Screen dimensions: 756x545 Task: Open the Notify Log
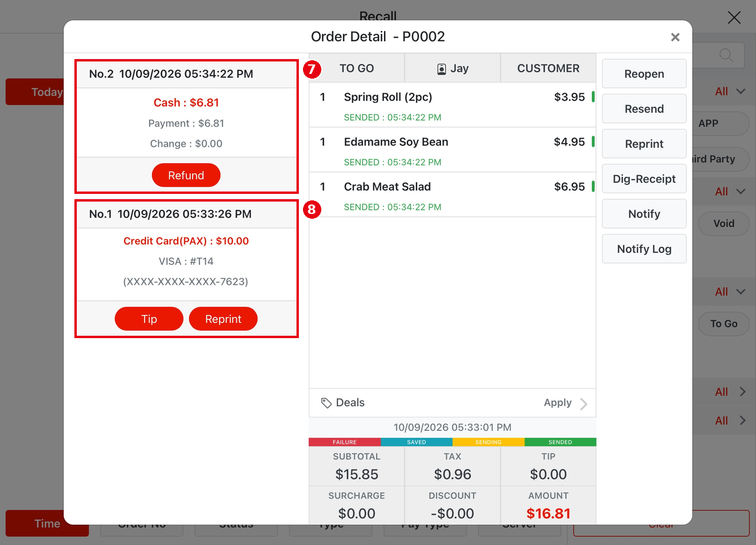point(644,249)
